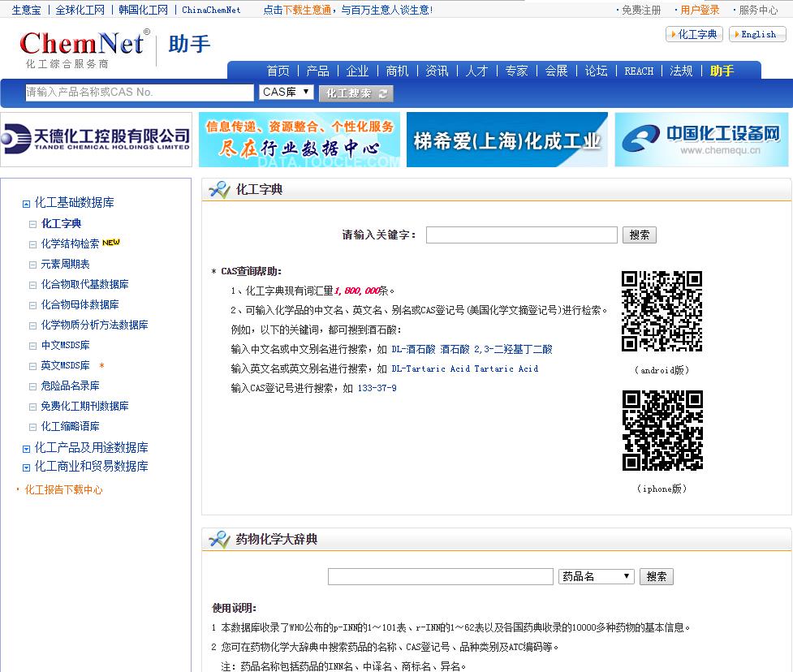Open 英文MSDS库 in the sidebar
The image size is (793, 672).
[x=65, y=365]
